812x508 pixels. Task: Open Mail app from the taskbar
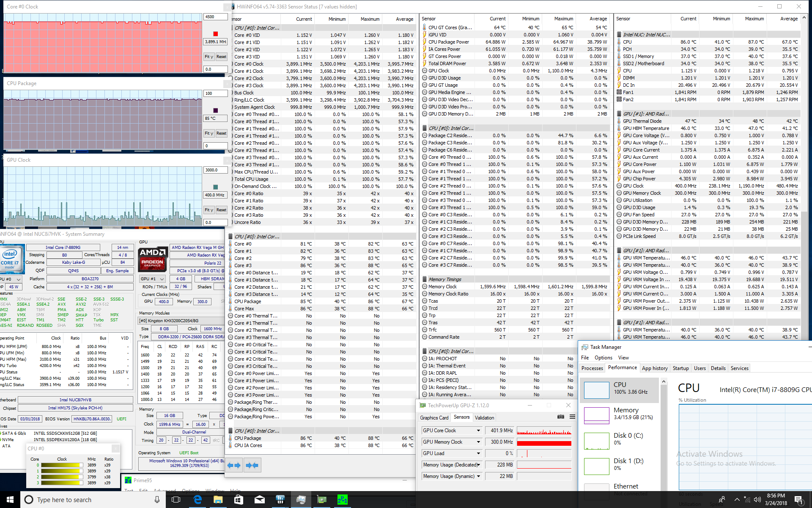tap(260, 500)
